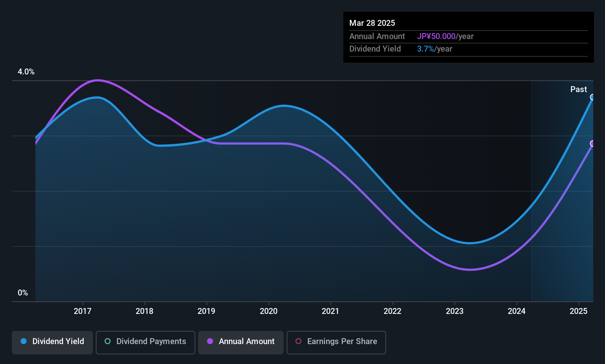Click the JP¥50.000 Annual Amount tooltip value

(x=436, y=36)
